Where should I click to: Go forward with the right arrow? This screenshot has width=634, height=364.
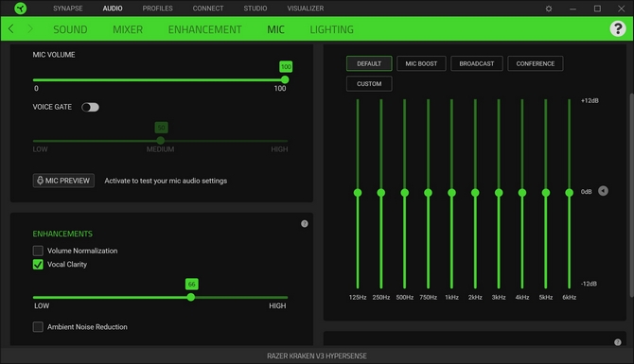(x=30, y=28)
